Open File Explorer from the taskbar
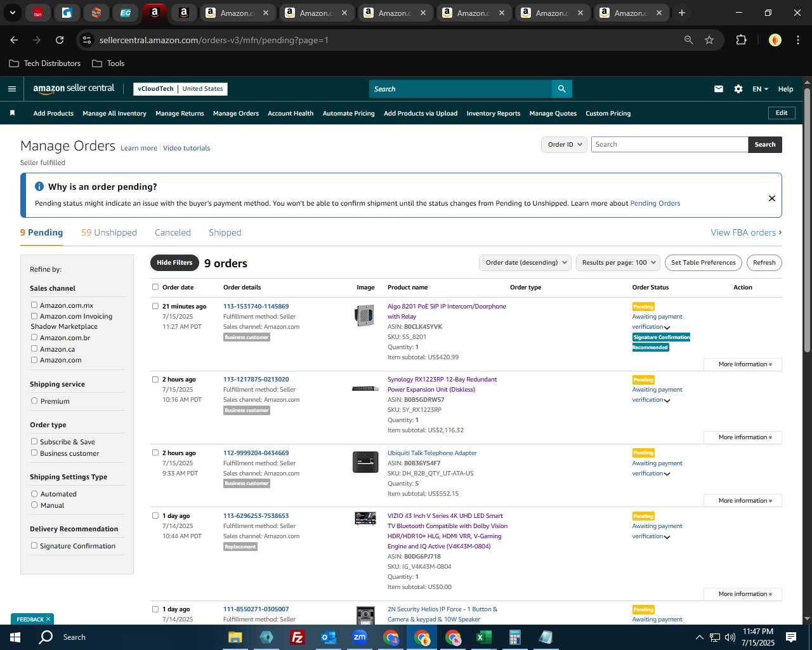Image resolution: width=812 pixels, height=650 pixels. click(x=235, y=637)
